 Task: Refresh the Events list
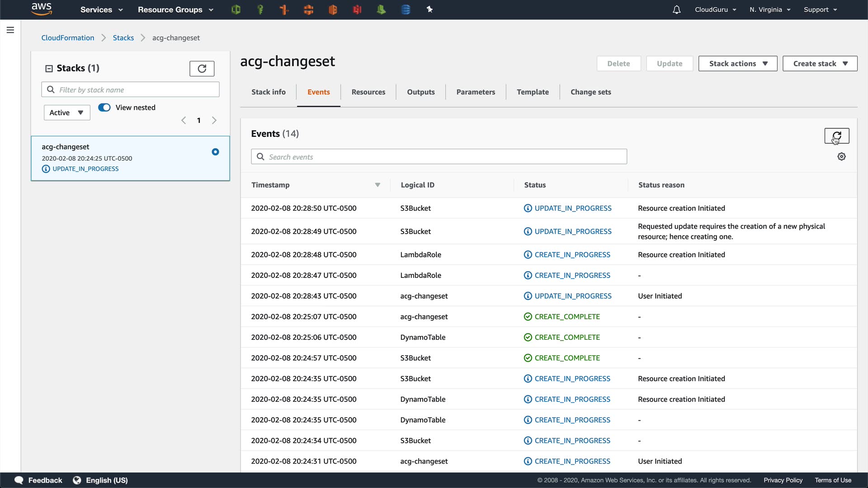[x=836, y=136]
